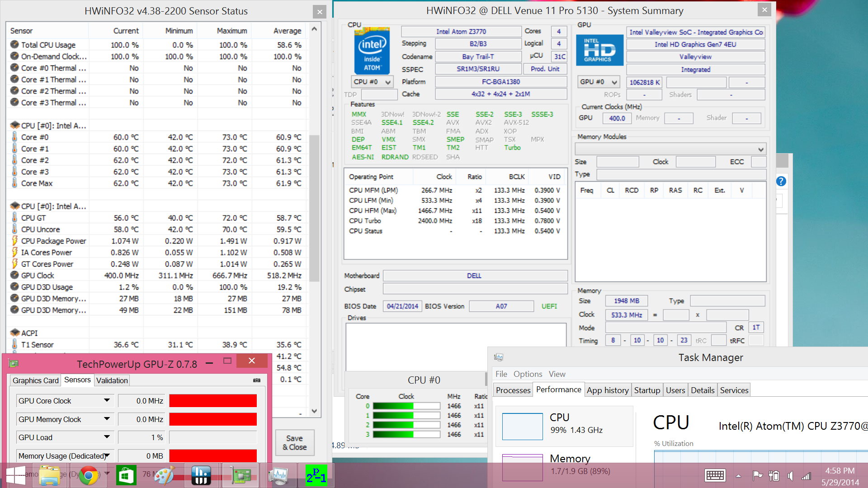This screenshot has width=868, height=488.
Task: Switch to GPU-Z taskbar icon
Action: click(241, 475)
